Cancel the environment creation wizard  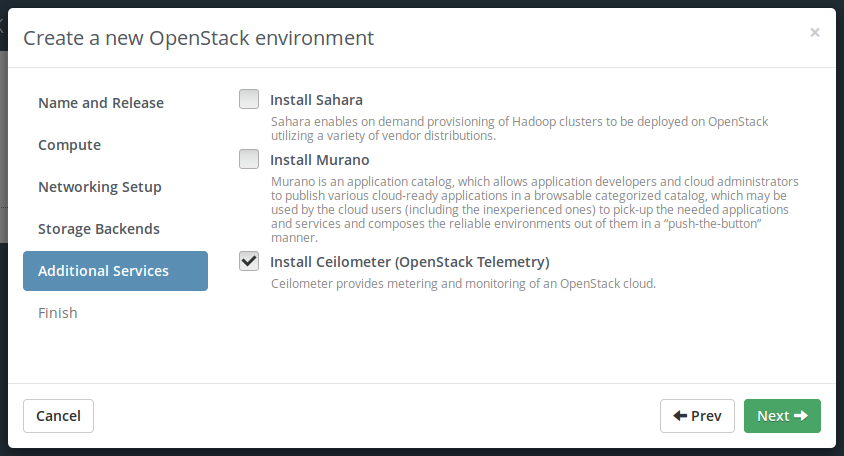pos(58,416)
